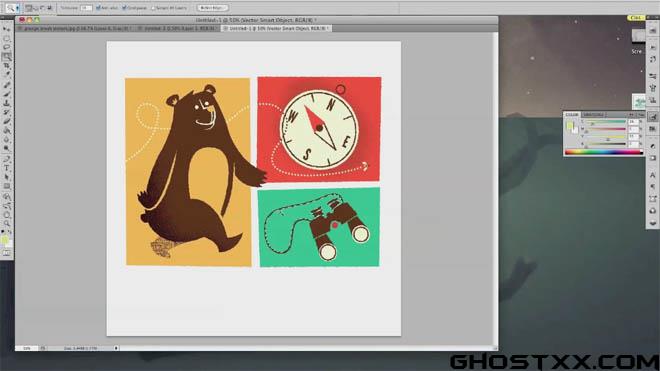The image size is (660, 371).
Task: Choose New Selection mode in options bar
Action: [x=28, y=8]
